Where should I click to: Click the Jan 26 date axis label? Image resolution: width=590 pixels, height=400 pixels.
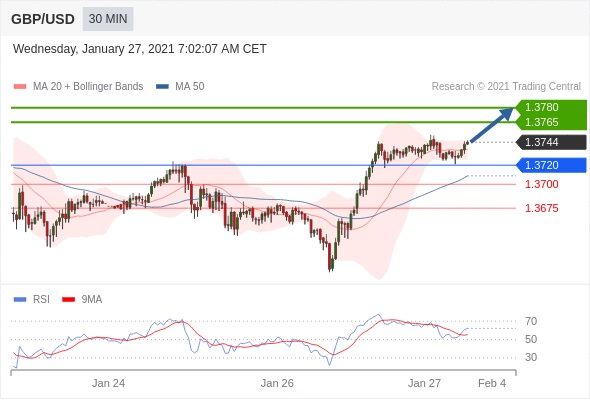(277, 383)
